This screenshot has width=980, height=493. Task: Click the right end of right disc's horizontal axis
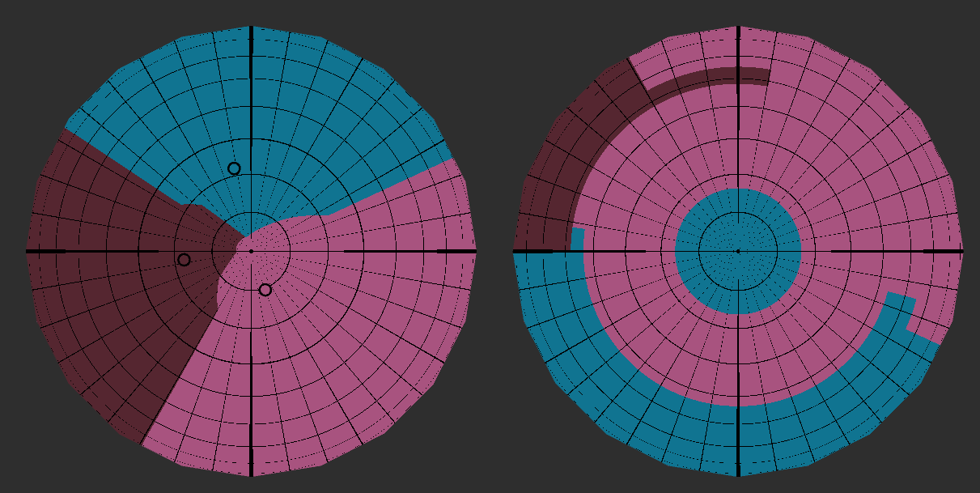961,252
